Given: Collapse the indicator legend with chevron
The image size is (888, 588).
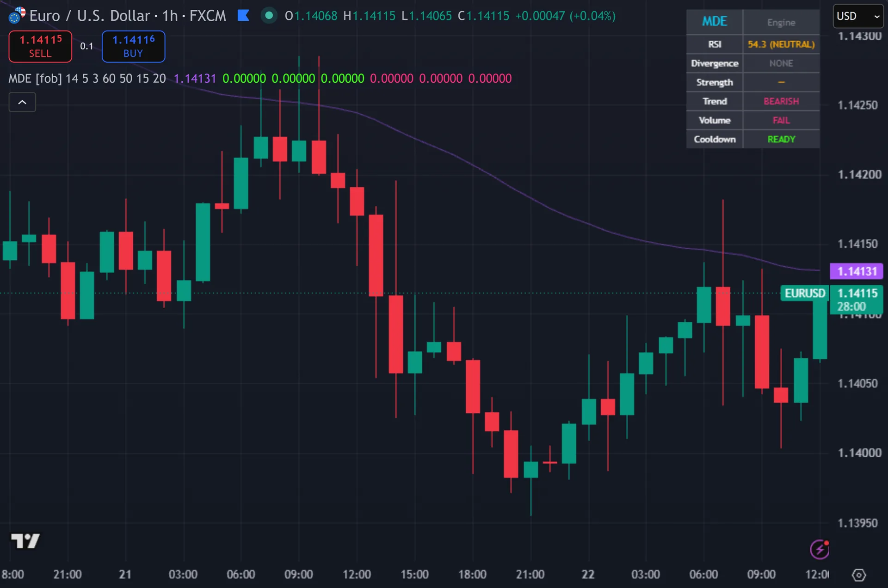Looking at the screenshot, I should click(x=22, y=102).
